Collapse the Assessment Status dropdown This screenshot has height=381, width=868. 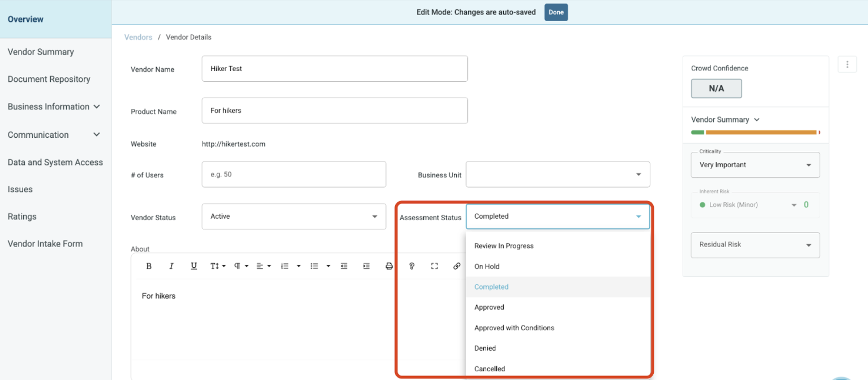coord(558,216)
